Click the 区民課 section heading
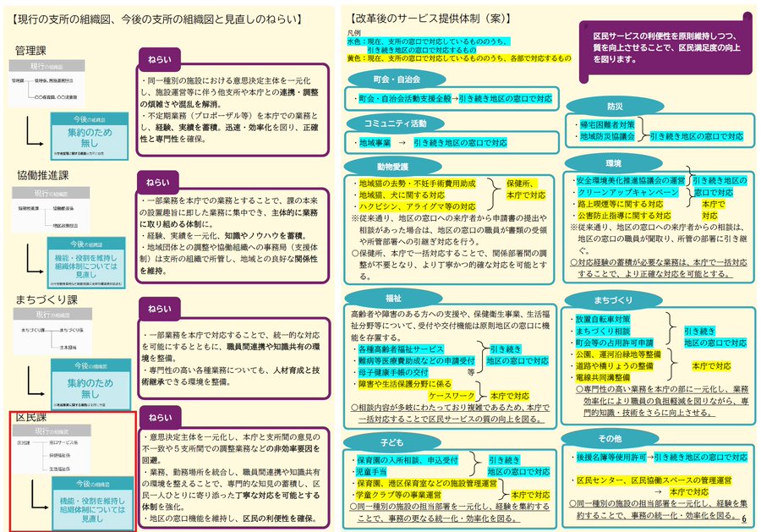The width and height of the screenshot is (761, 532). click(31, 418)
